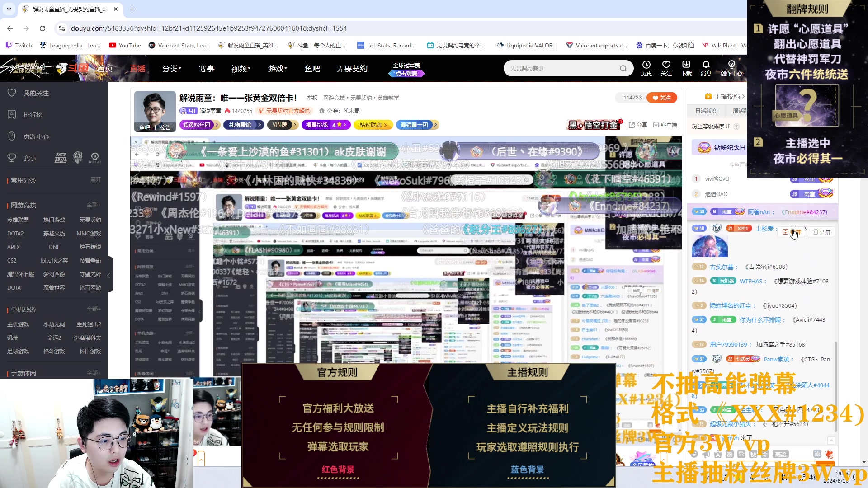Click the megaphone horn icon above chat input
Image resolution: width=868 pixels, height=488 pixels.
coord(706,454)
